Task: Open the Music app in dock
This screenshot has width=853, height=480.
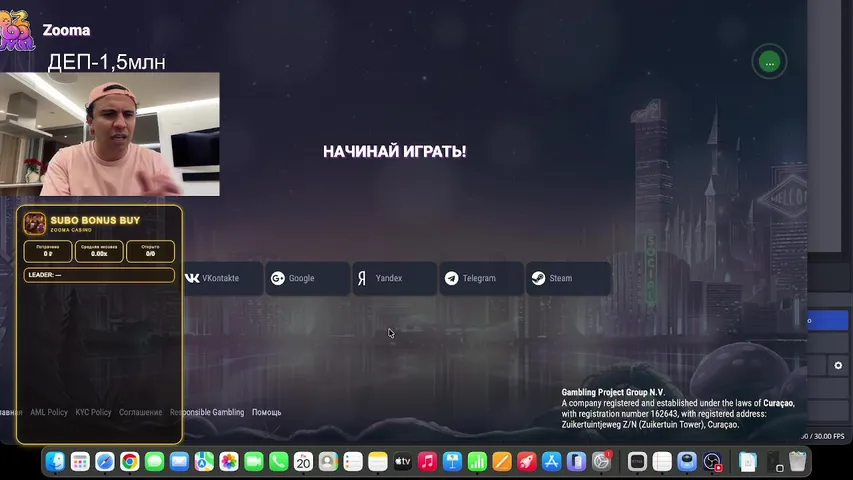Action: (x=427, y=461)
